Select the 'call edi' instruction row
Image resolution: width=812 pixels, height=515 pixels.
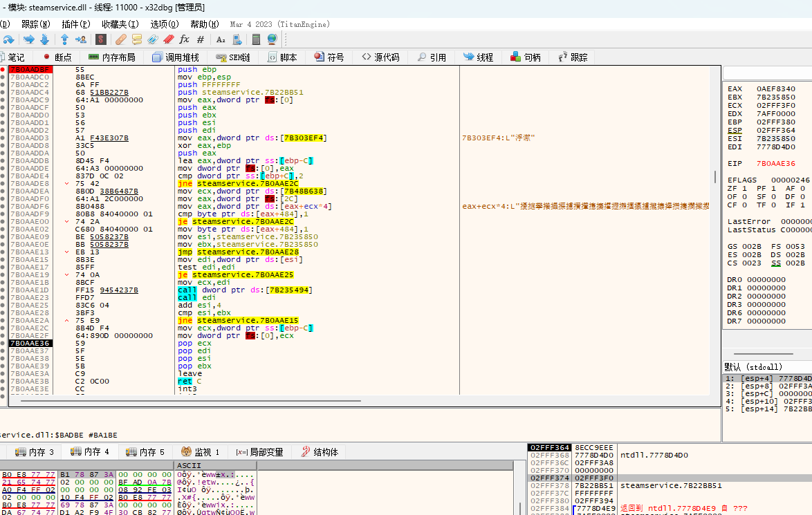point(197,298)
